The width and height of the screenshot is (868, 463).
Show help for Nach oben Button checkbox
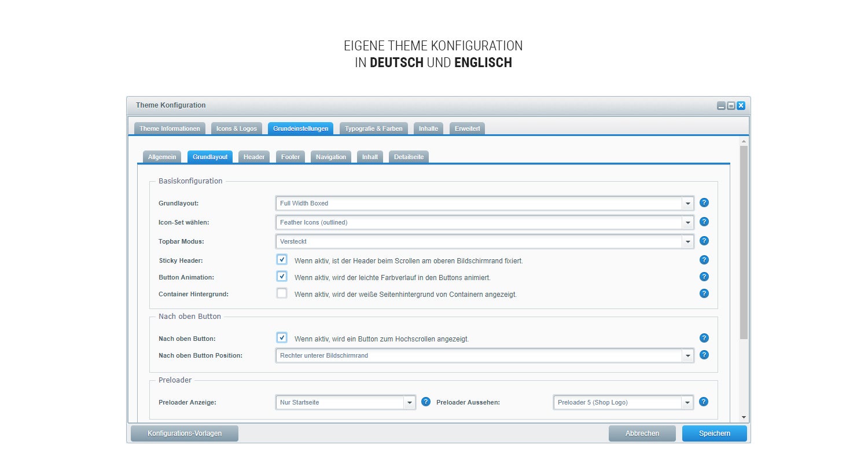point(704,338)
